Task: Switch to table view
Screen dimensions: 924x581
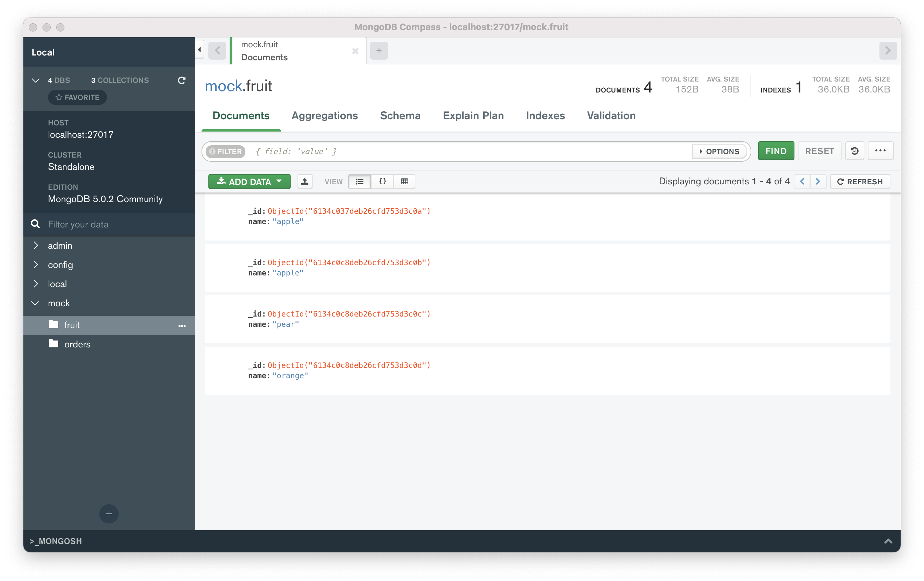Action: tap(404, 182)
